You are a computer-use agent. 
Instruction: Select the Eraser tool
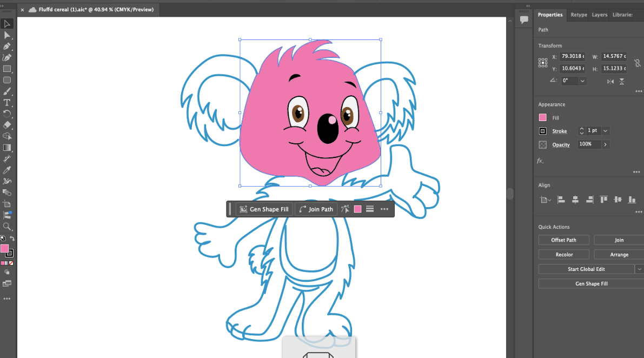tap(7, 125)
